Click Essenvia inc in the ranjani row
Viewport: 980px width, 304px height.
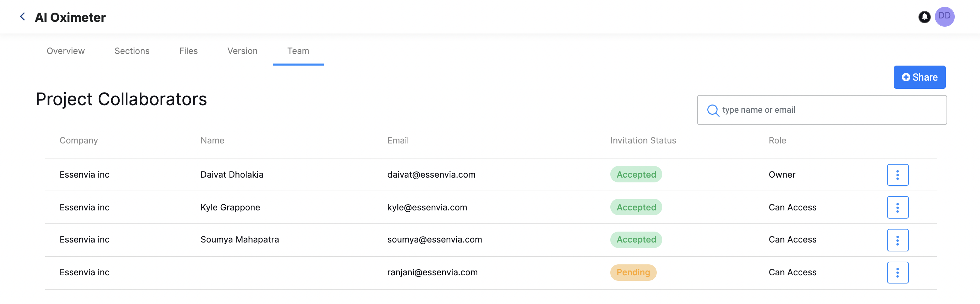pos(84,273)
